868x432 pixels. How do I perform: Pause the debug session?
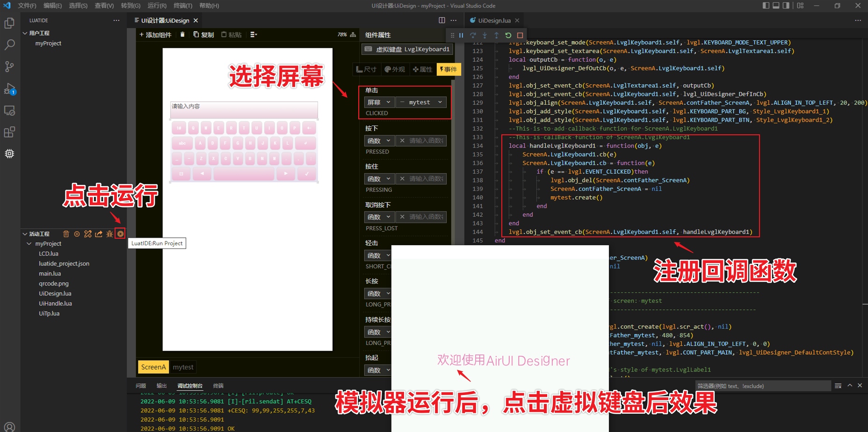click(x=461, y=35)
